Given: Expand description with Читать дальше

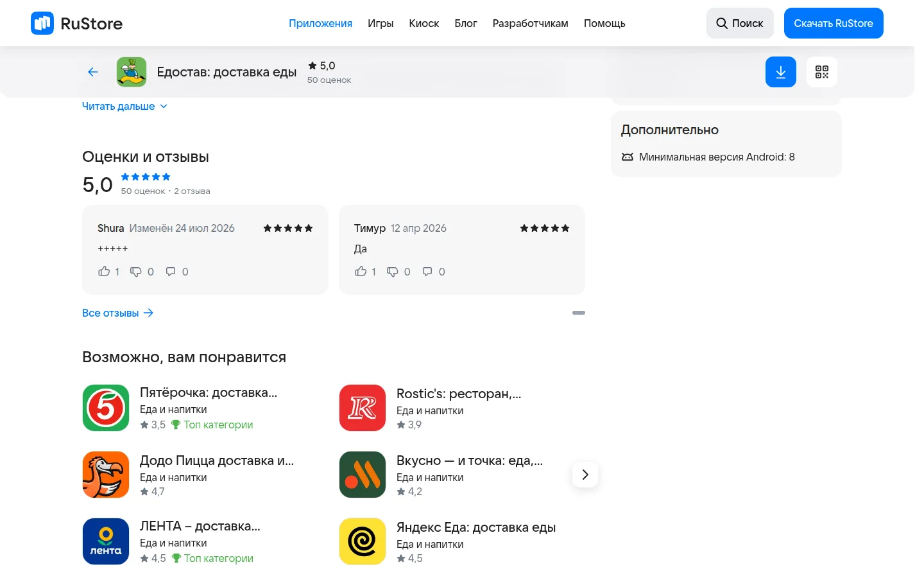Looking at the screenshot, I should click(124, 107).
